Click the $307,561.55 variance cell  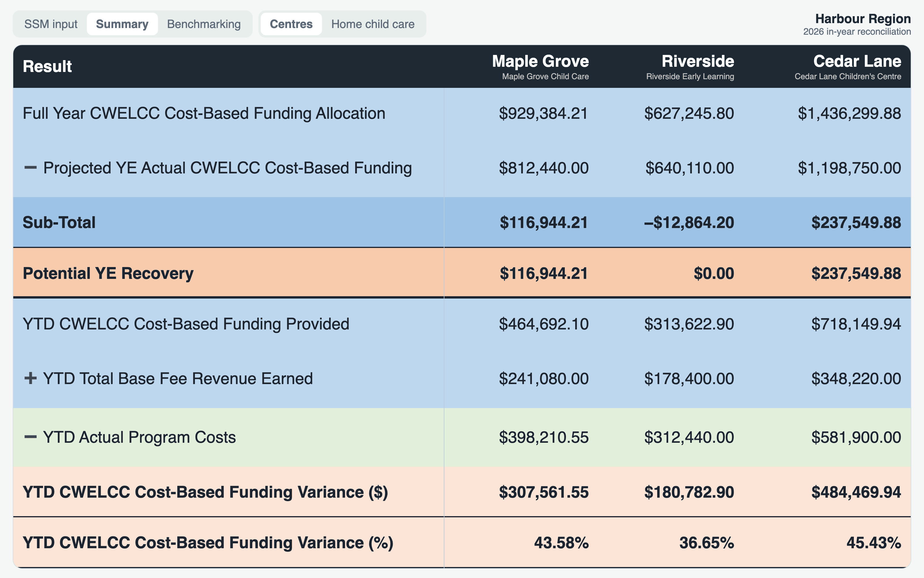tap(544, 492)
